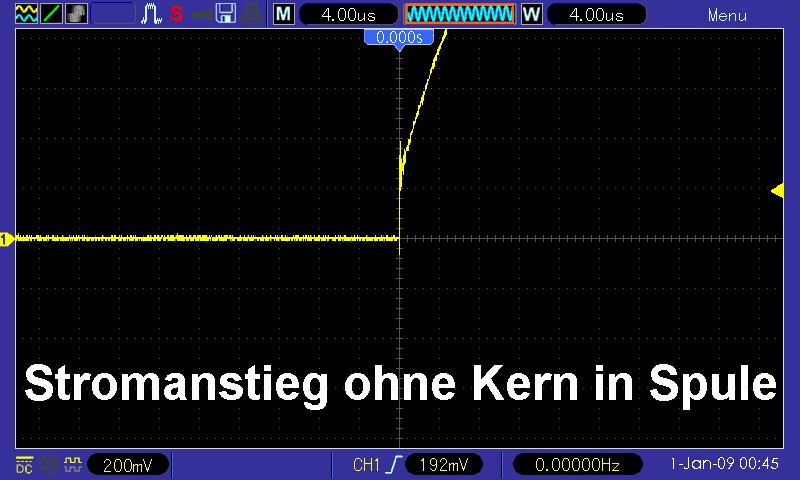The image size is (800, 480).
Task: Click the CH1 trigger source label
Action: pyautogui.click(x=366, y=465)
